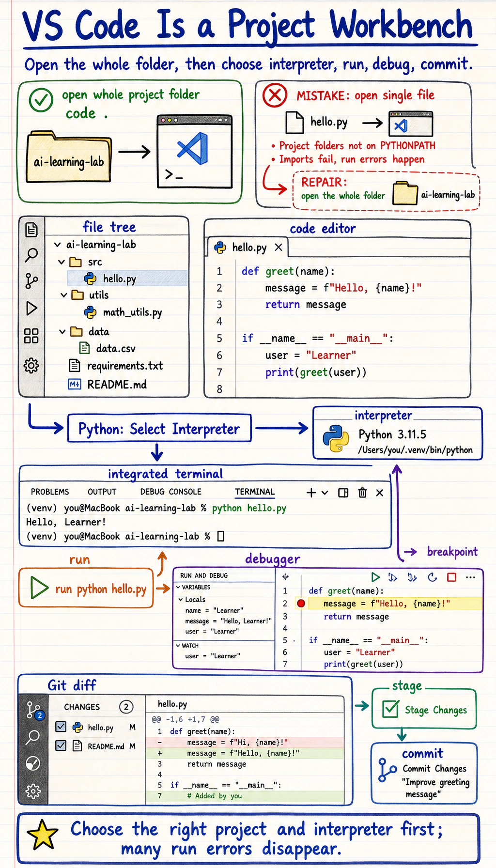Viewport: 496px width, 868px height.
Task: Check the Stage Changes checkbox
Action: tap(390, 709)
